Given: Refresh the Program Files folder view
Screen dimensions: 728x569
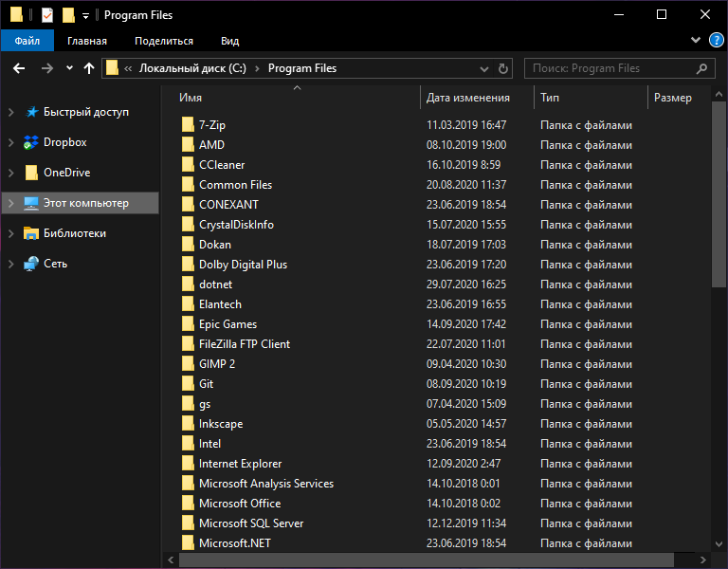Looking at the screenshot, I should (x=502, y=68).
